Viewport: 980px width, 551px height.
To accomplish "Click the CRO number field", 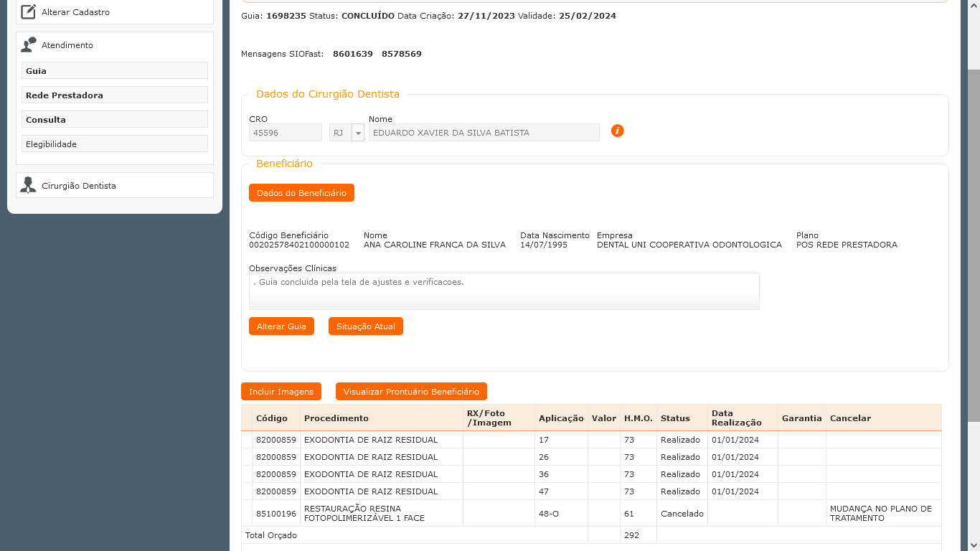I will [285, 133].
